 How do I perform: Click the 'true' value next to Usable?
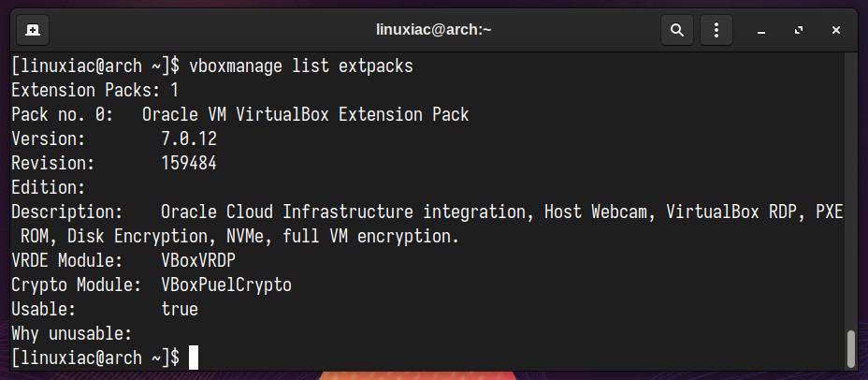[180, 309]
